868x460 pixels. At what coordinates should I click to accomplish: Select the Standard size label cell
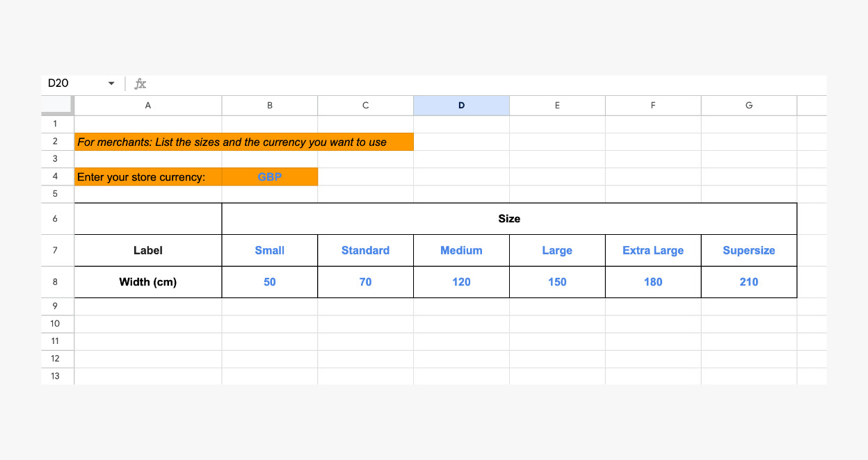[x=365, y=251]
